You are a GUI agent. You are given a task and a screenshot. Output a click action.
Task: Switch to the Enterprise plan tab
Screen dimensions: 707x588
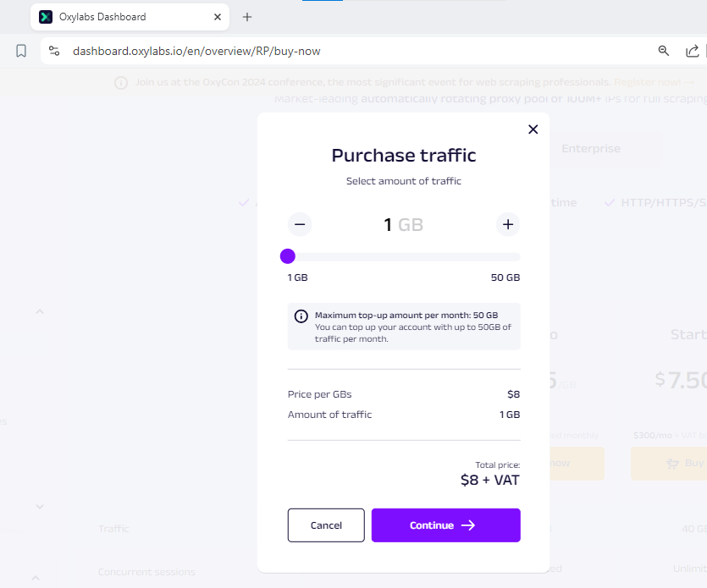coord(590,149)
